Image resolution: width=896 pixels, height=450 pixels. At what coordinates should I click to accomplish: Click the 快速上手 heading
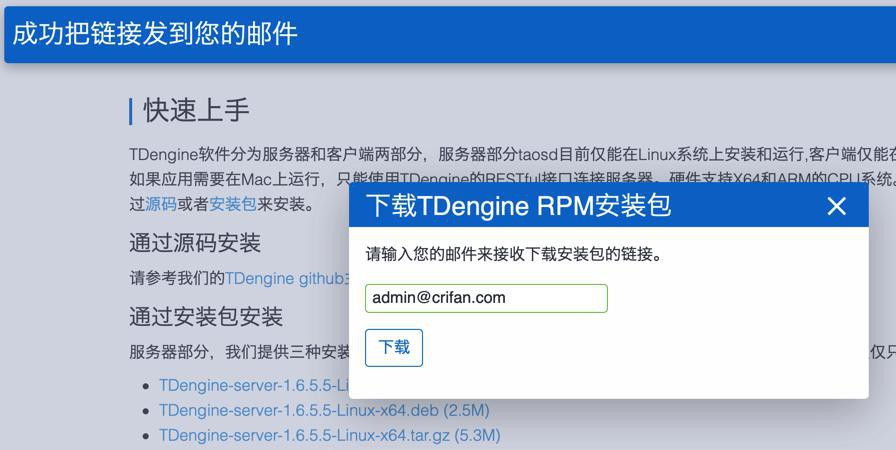coord(196,110)
